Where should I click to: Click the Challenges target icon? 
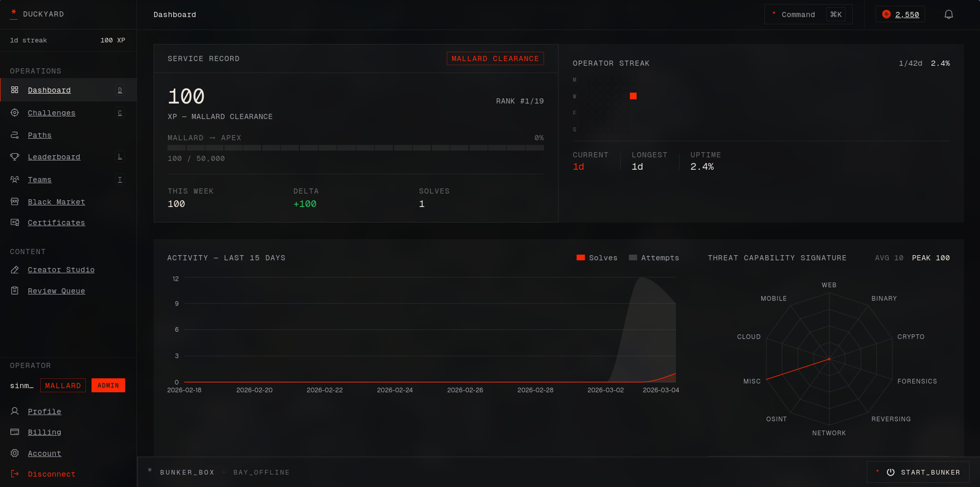[15, 113]
